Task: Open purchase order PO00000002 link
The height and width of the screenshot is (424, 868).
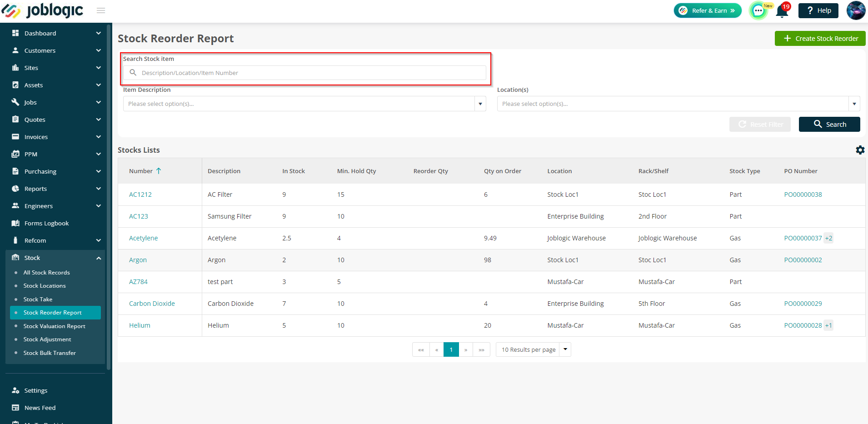Action: (803, 260)
